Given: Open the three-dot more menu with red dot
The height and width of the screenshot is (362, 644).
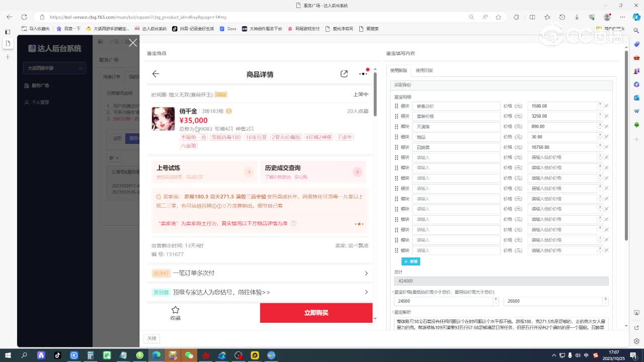Looking at the screenshot, I should point(363,74).
